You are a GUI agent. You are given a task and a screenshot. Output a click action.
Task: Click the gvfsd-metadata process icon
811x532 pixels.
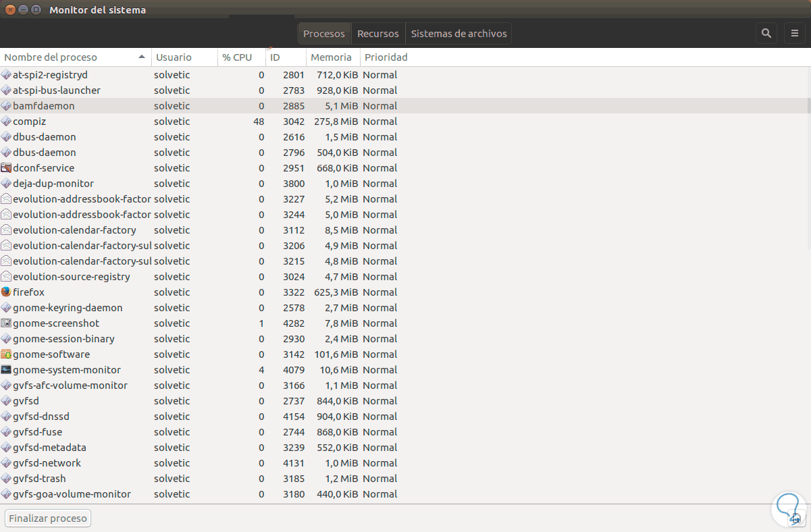point(6,448)
